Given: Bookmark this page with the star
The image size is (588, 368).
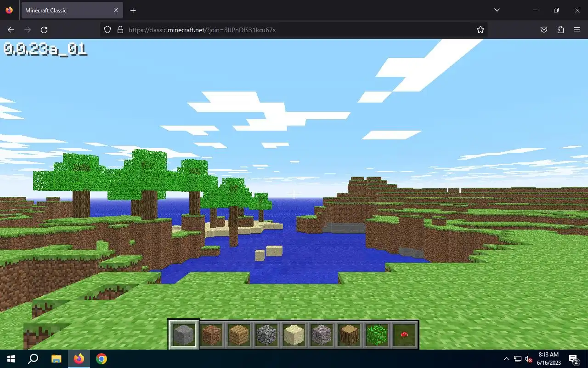Looking at the screenshot, I should [481, 29].
